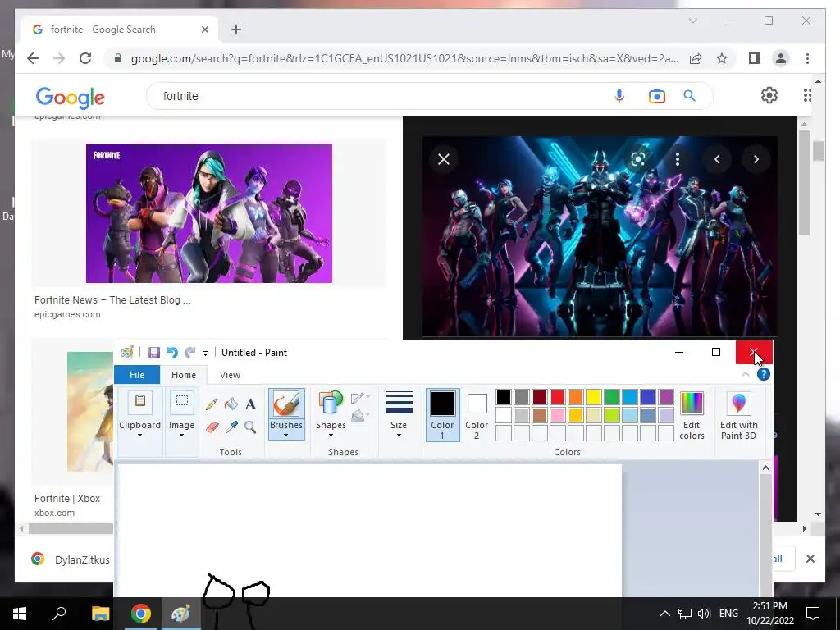Expand the Clipboard dropdown arrow

pos(139,436)
